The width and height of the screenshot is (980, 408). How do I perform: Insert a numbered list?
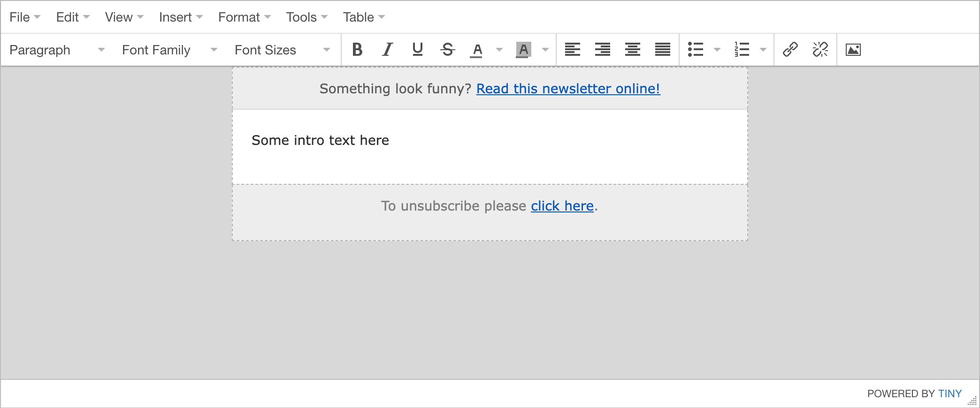click(x=742, y=50)
